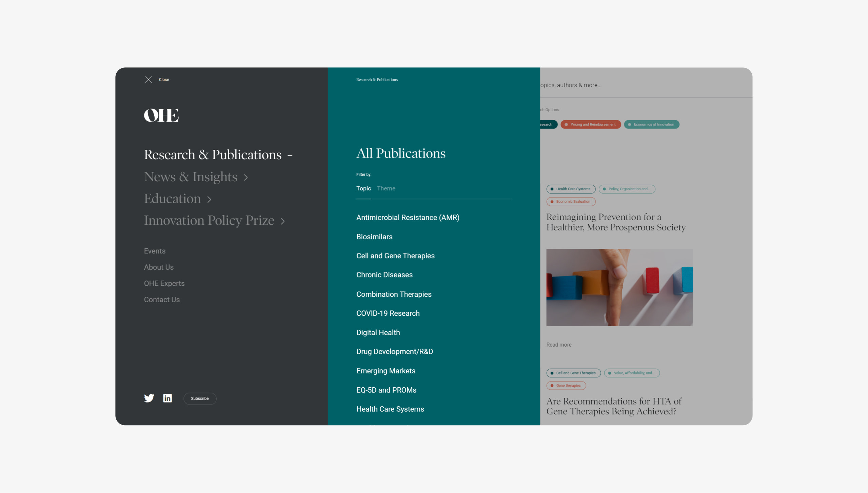Click the Subscribe button
Viewport: 868px width, 493px height.
(x=200, y=398)
